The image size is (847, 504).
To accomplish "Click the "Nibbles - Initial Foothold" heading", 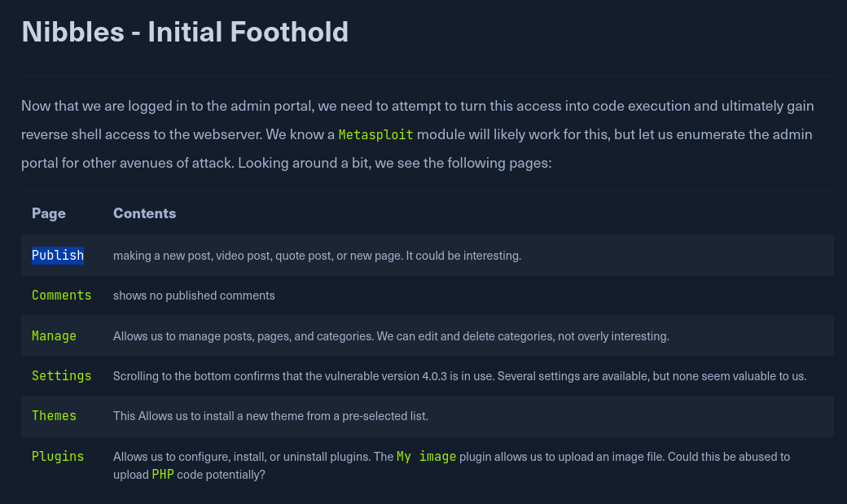I will 185,32.
